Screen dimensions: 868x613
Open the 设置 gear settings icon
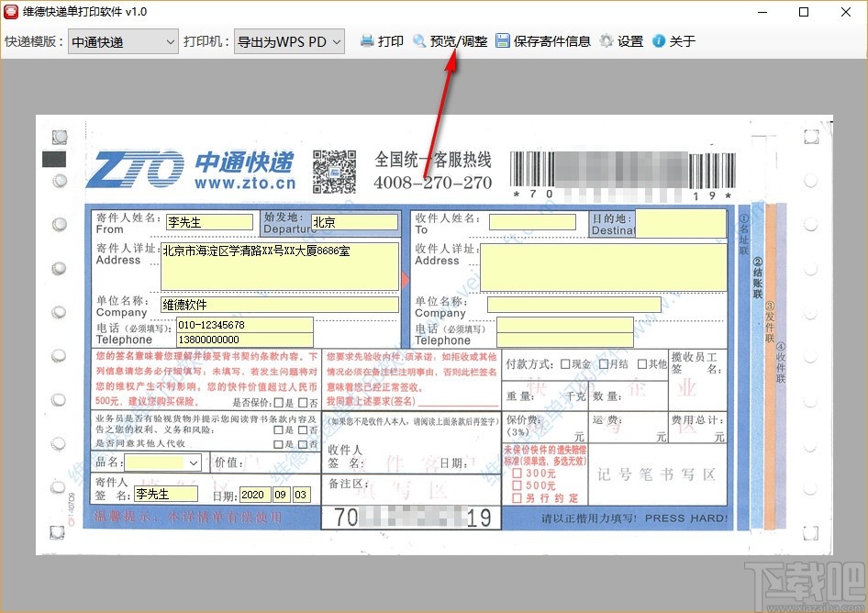[x=606, y=40]
